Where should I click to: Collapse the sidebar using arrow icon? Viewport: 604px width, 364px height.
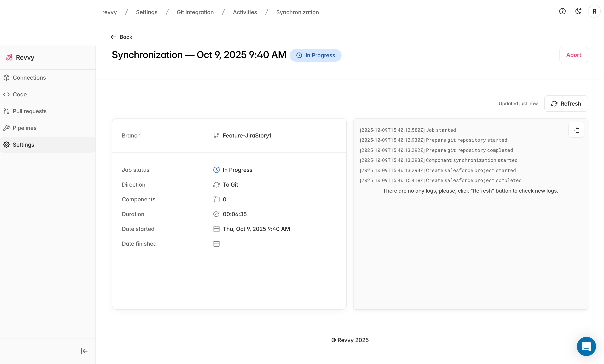coord(84,351)
